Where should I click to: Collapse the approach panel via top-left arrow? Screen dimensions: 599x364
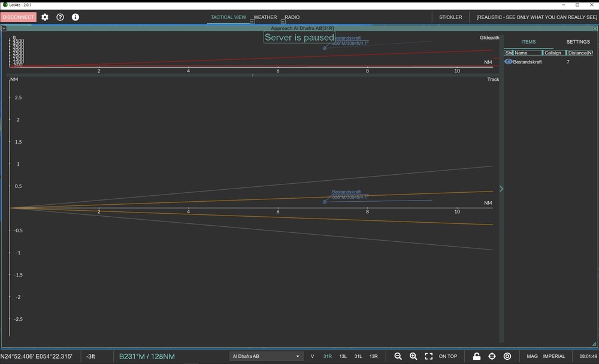4,28
